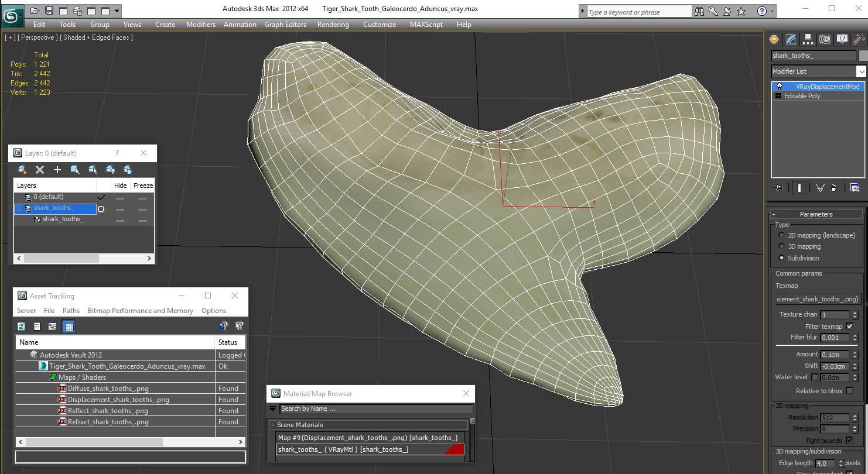Click Status column header in Asset Tracking

[x=230, y=342]
